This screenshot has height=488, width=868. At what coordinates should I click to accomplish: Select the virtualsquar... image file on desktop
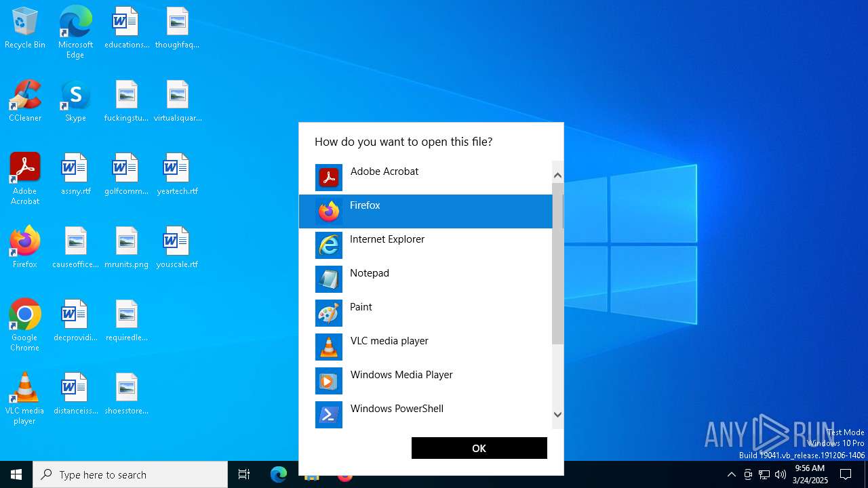177,102
